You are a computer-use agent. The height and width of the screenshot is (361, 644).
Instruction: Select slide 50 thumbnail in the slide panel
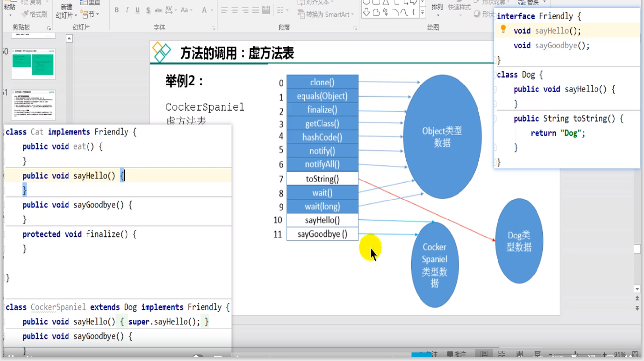[x=33, y=64]
